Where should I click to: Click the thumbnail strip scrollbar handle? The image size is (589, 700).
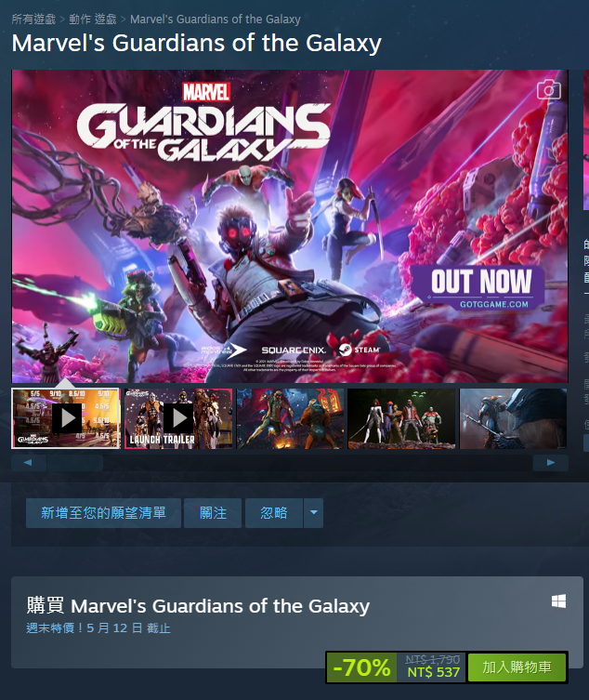74,463
